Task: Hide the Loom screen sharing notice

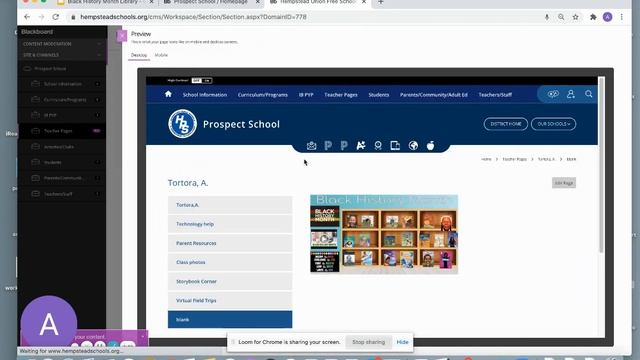Action: pyautogui.click(x=402, y=342)
